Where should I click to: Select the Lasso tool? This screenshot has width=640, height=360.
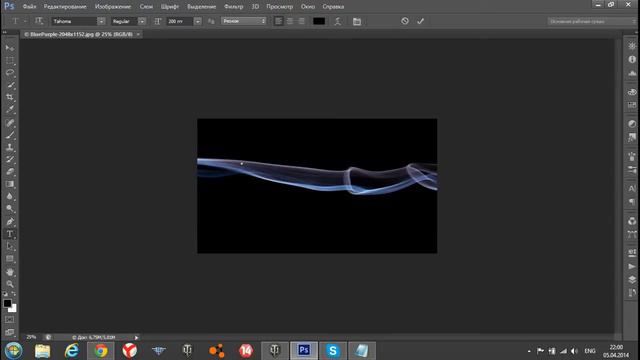pyautogui.click(x=10, y=73)
